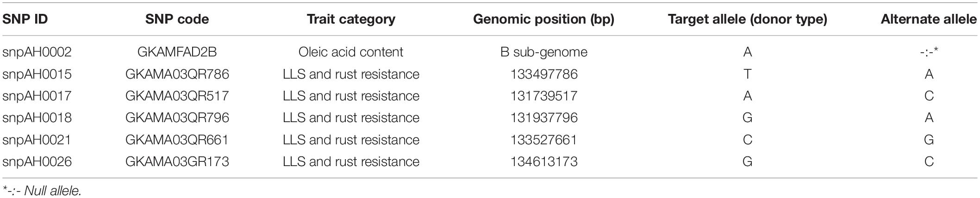The image size is (980, 198).
Task: Click genomic position 134613173
Action: click(544, 161)
